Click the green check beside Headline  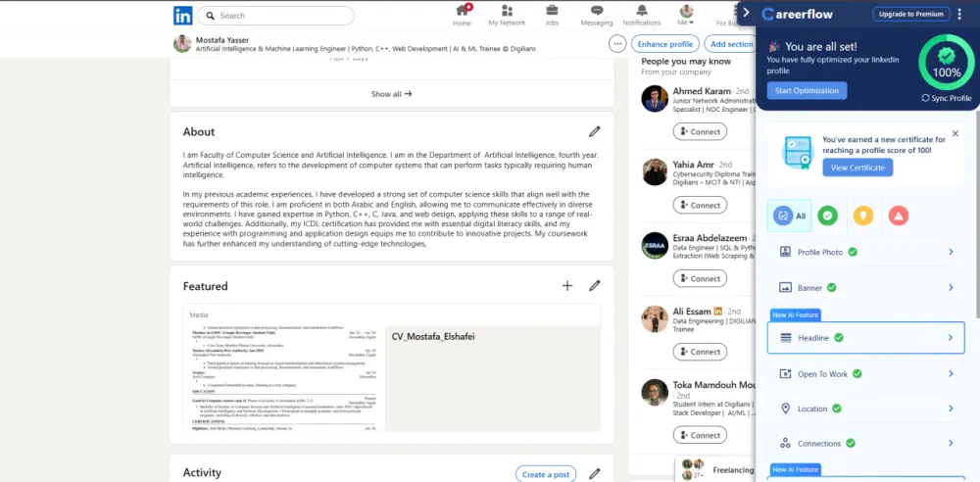tap(839, 338)
